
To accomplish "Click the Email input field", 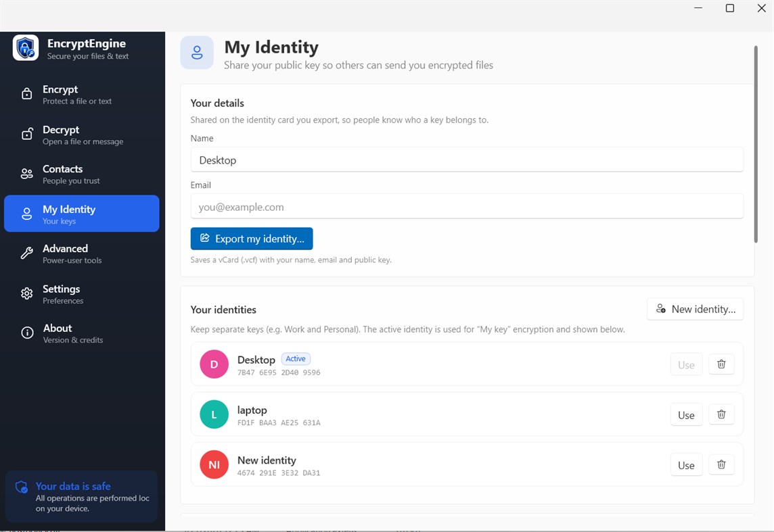I will tap(467, 207).
